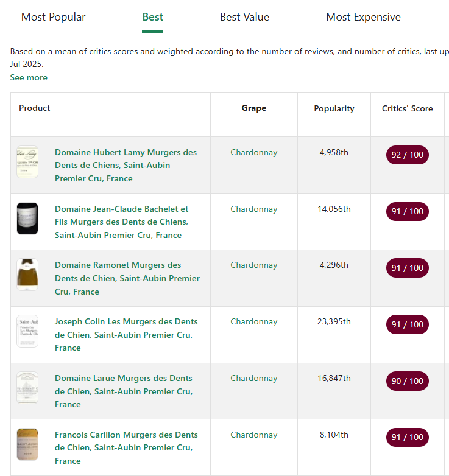Click the 92 / 100 score badge
This screenshot has height=476, width=449.
tap(407, 155)
